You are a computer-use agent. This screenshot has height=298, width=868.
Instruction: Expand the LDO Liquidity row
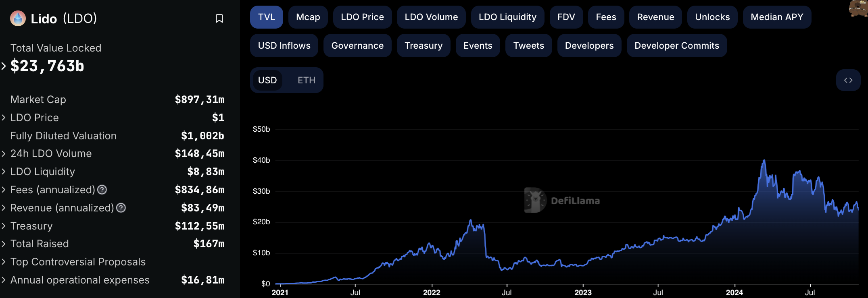4,172
